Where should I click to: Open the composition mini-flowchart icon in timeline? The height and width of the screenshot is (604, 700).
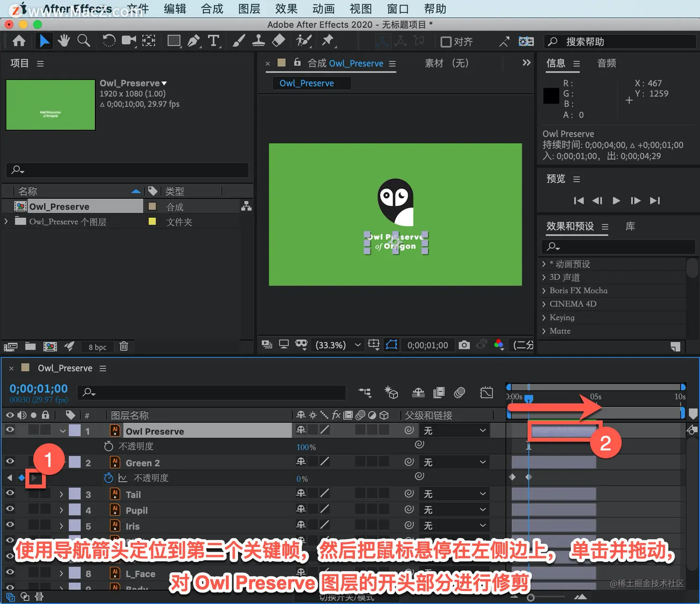tap(365, 393)
